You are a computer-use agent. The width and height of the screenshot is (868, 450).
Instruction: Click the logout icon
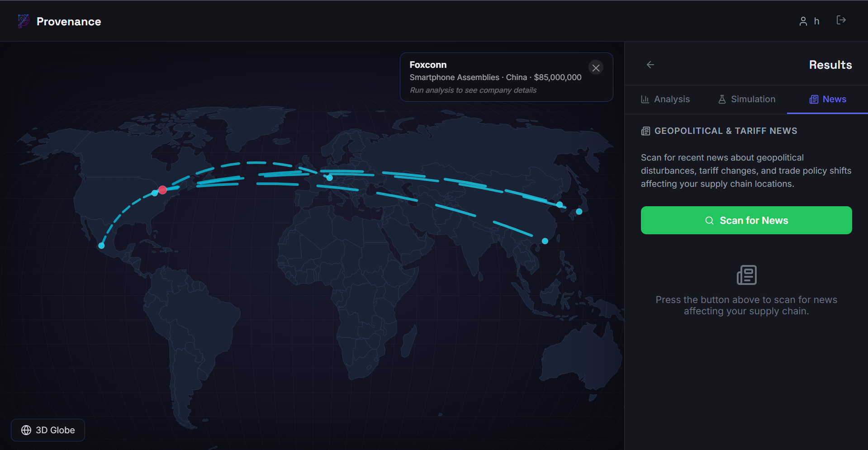coord(841,20)
